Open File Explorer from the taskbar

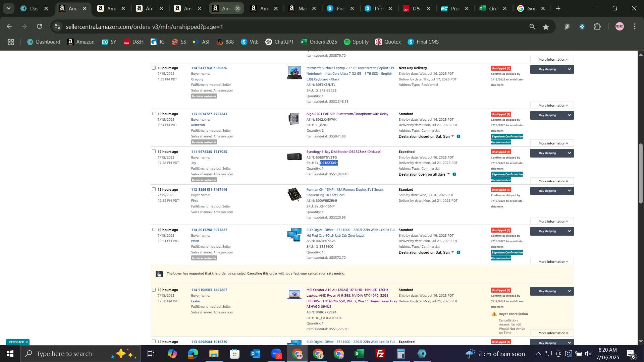click(214, 354)
